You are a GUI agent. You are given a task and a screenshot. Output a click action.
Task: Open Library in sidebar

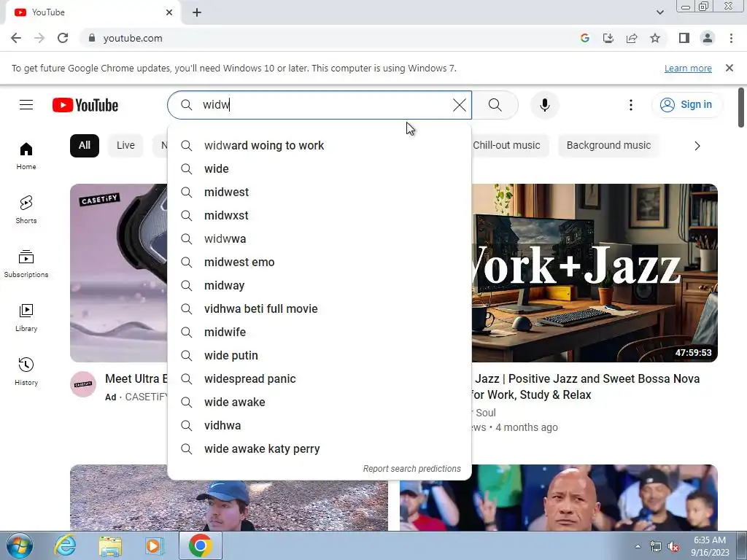[26, 318]
